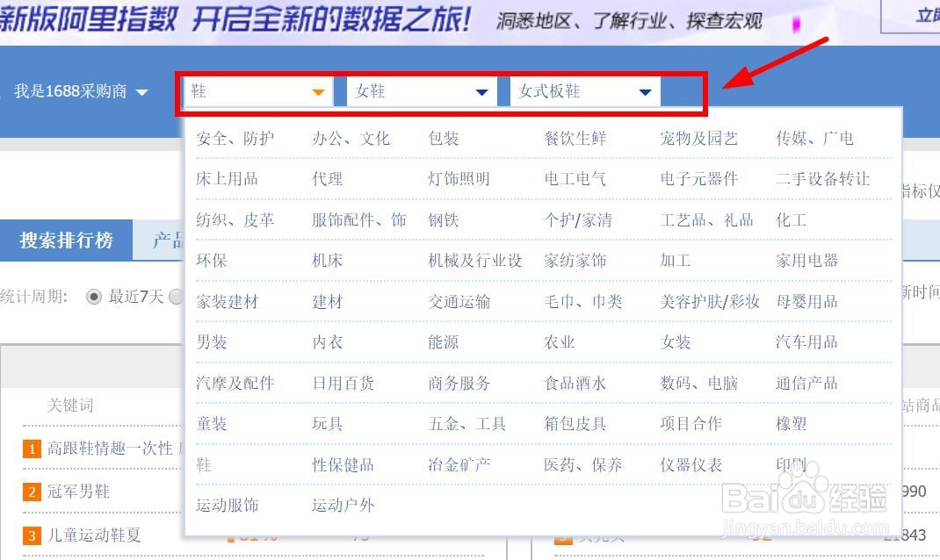Select 运动户外 category
The width and height of the screenshot is (940, 560).
tap(343, 506)
